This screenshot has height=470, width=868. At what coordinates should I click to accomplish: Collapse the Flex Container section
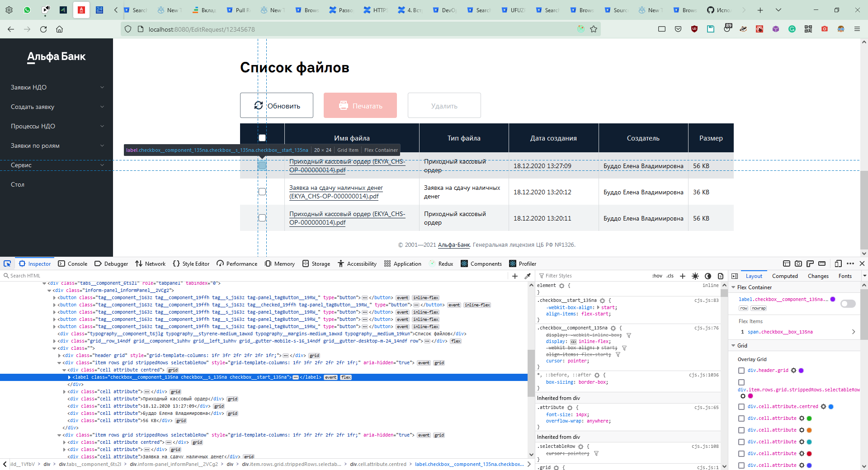[x=733, y=287]
